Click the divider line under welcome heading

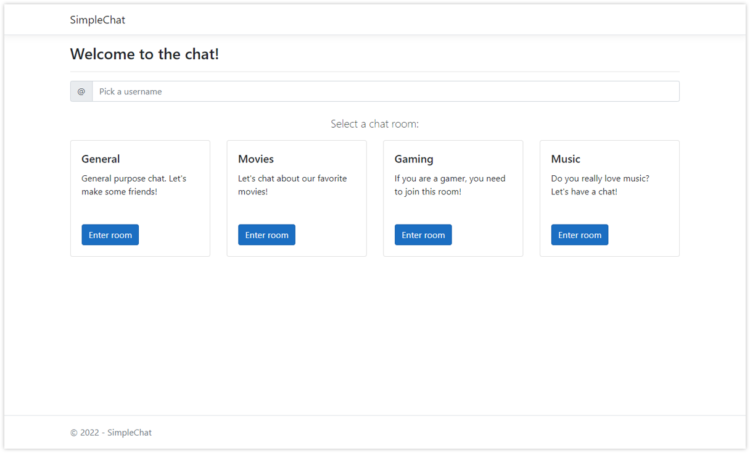375,72
